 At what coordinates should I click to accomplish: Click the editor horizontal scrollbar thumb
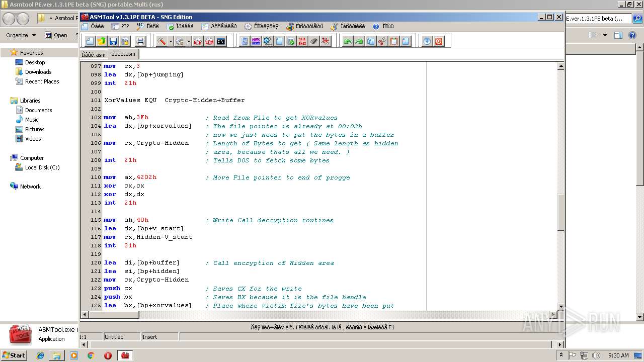[x=114, y=315]
